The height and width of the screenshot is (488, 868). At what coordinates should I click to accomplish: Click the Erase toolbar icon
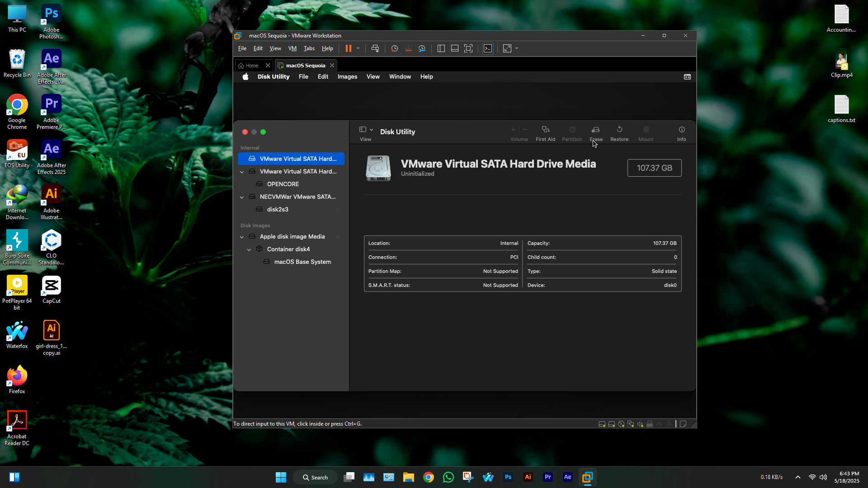click(x=596, y=130)
